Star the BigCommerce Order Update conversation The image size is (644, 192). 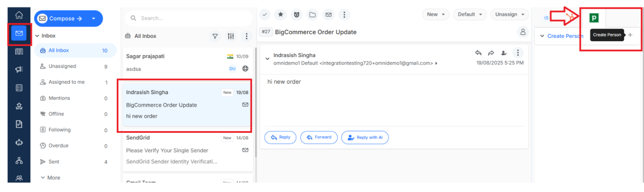tap(280, 15)
